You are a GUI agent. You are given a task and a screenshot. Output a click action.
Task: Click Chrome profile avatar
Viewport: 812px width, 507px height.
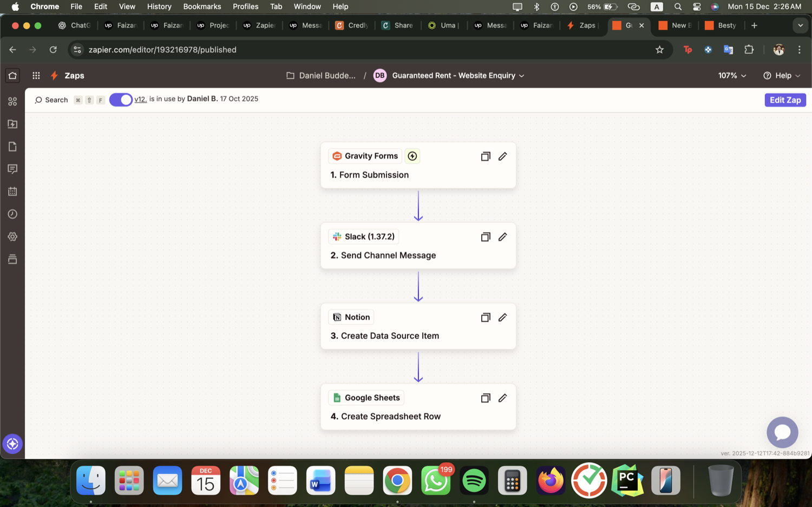pyautogui.click(x=778, y=50)
